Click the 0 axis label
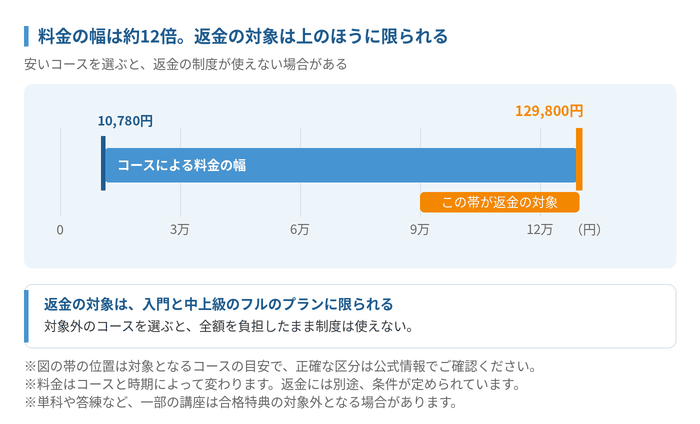Image resolution: width=700 pixels, height=424 pixels. click(60, 230)
